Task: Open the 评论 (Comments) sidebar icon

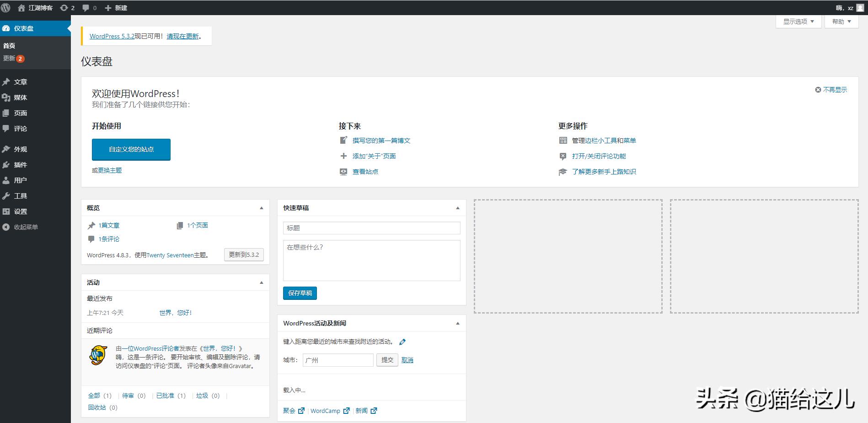Action: pos(20,129)
